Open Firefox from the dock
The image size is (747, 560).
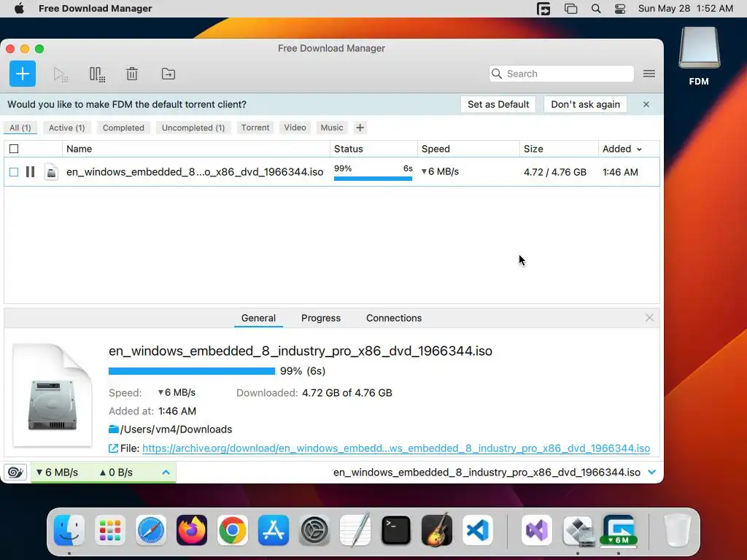192,530
